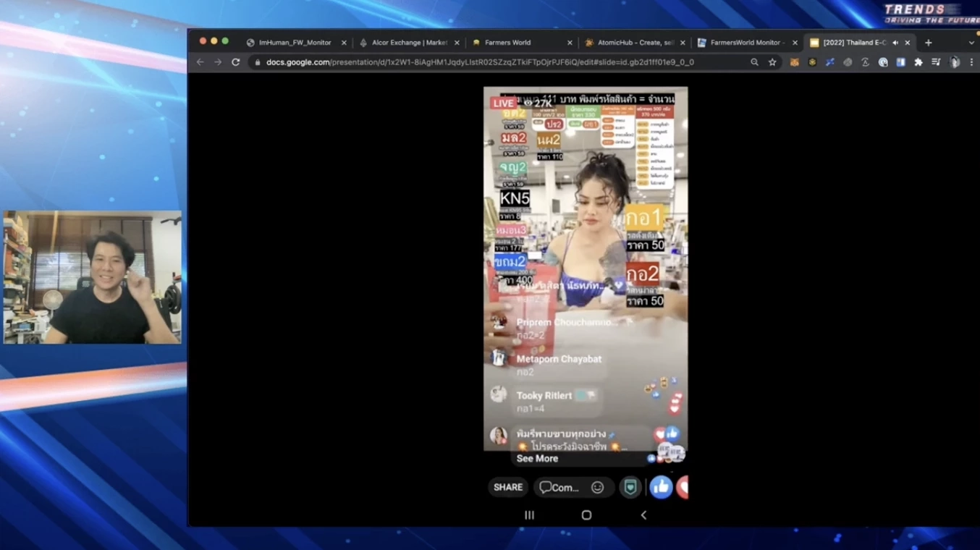Click the playlist extension icon in the toolbar
This screenshot has width=980, height=550.
tap(937, 62)
